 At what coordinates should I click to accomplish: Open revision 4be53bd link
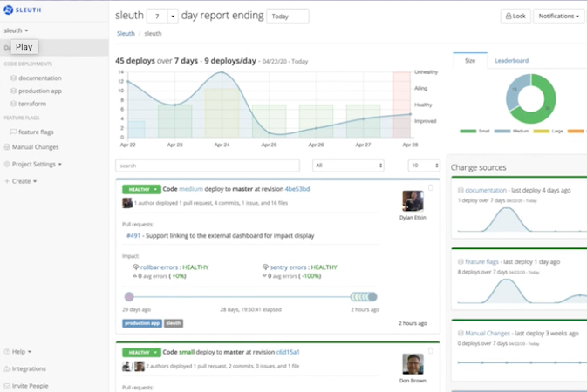(x=297, y=188)
